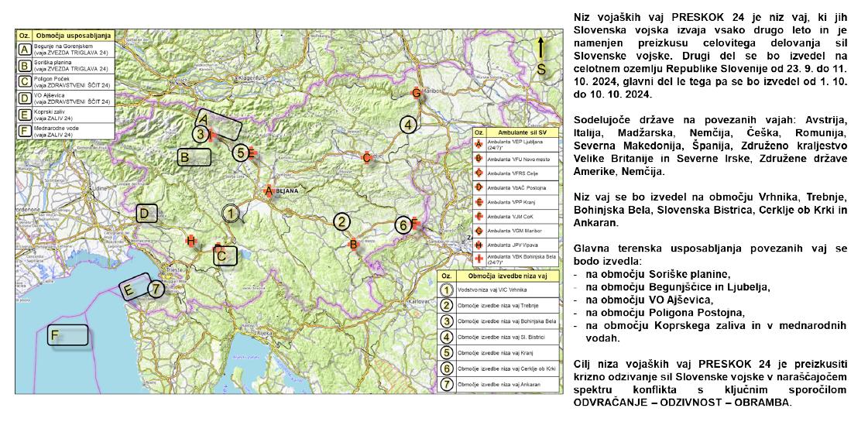The height and width of the screenshot is (432, 868).
Task: Click legend cross for Ambulanta VEP Ljubljana
Action: (x=479, y=144)
